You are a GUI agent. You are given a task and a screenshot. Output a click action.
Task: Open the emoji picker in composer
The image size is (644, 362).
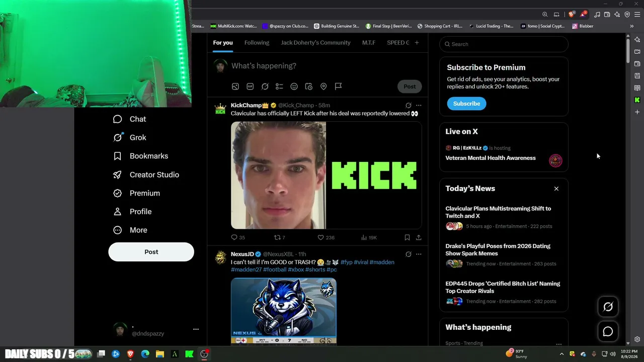point(294,86)
